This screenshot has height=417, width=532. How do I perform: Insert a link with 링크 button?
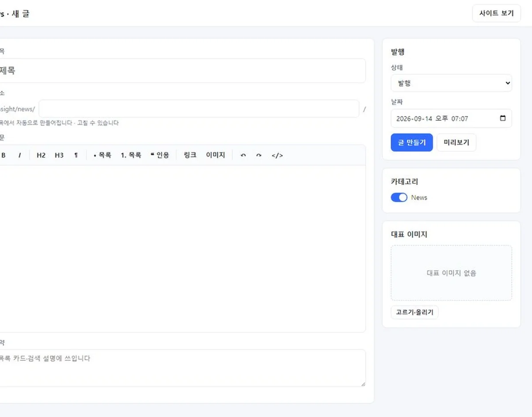(190, 155)
